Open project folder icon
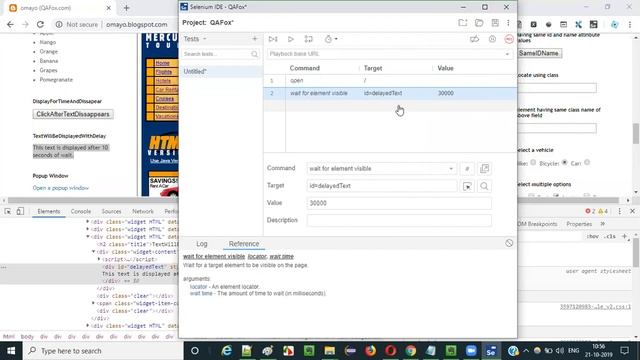 click(x=479, y=23)
